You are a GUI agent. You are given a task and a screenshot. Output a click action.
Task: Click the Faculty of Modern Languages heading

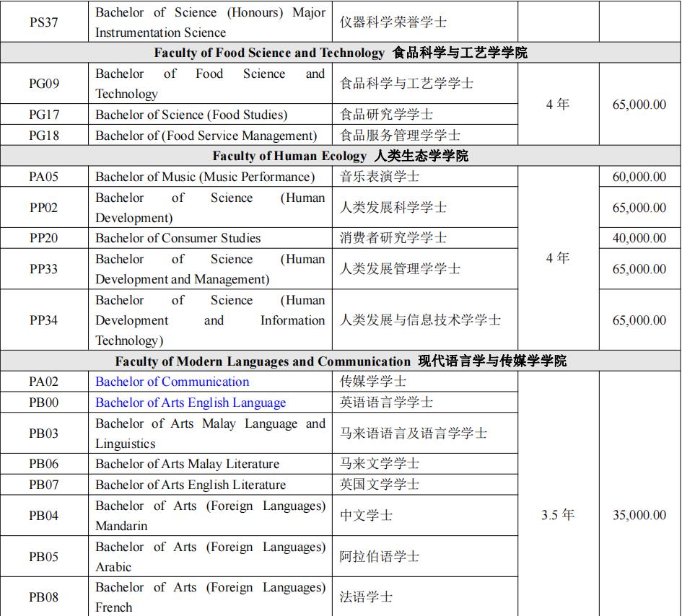click(x=341, y=361)
